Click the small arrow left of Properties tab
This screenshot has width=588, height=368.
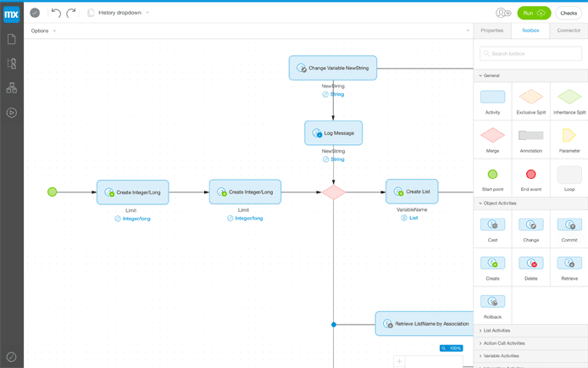click(x=468, y=31)
